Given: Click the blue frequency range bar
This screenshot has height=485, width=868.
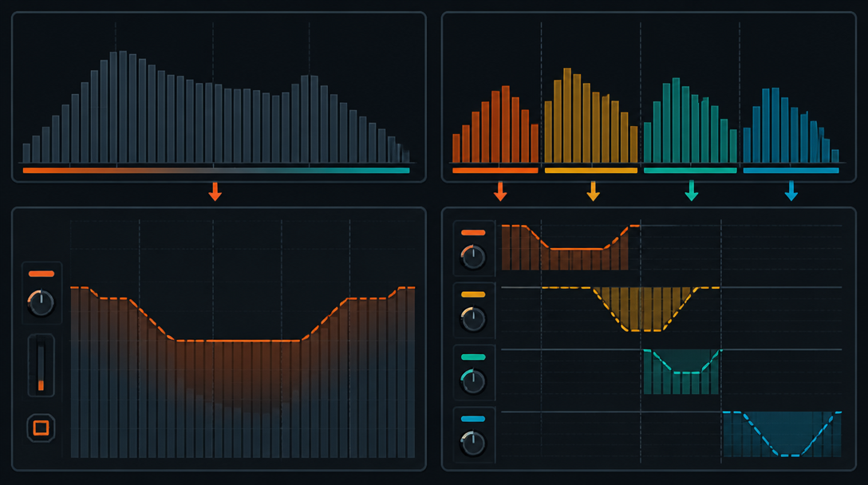Looking at the screenshot, I should [x=791, y=171].
